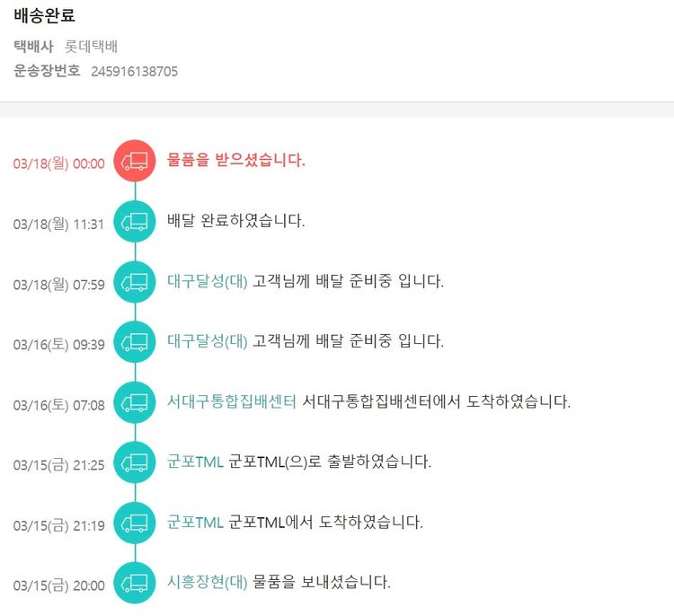Click the courier name 롯데택배

tap(91, 47)
